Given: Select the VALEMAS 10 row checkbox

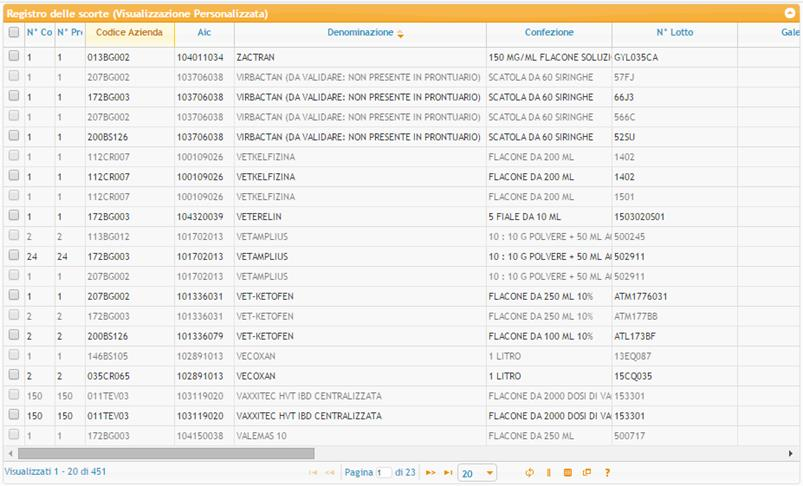Looking at the screenshot, I should [x=14, y=434].
